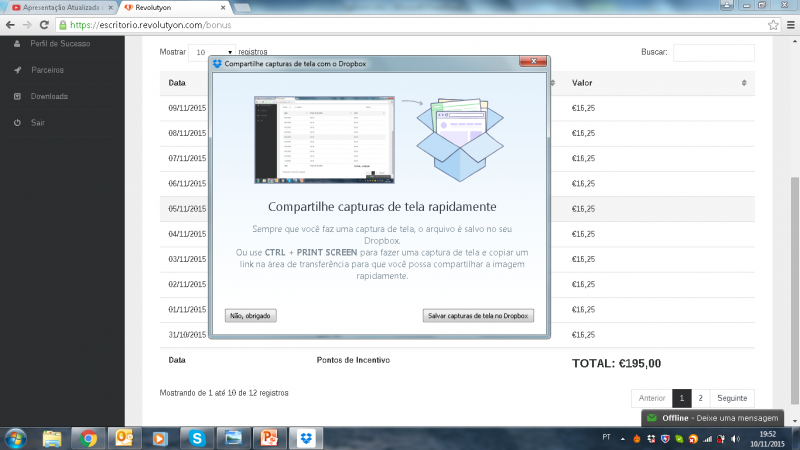Click the TOTAL: €195,00 text
Image resolution: width=800 pixels, height=450 pixels.
click(616, 363)
